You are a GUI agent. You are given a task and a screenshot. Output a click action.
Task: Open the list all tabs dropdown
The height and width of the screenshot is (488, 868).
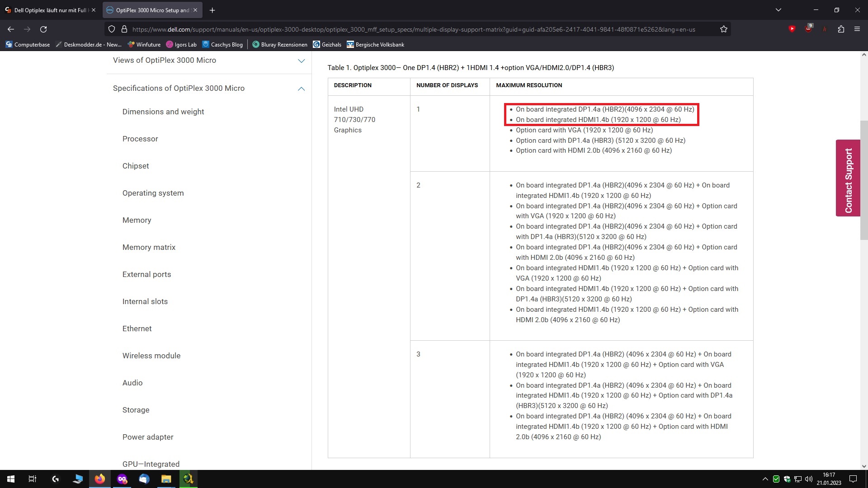tap(778, 10)
